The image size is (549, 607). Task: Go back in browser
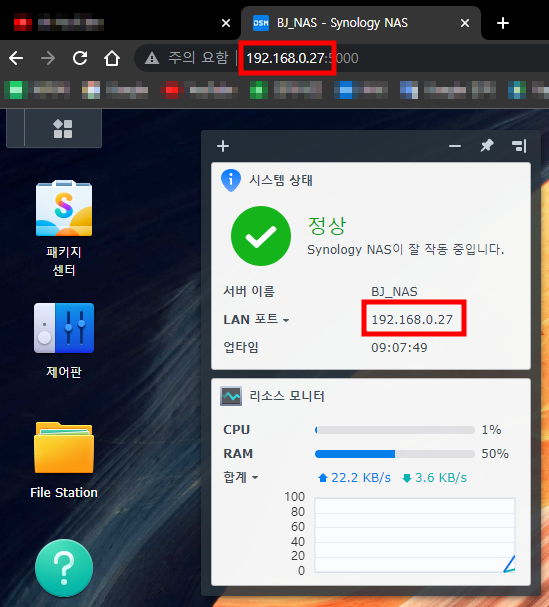[16, 58]
